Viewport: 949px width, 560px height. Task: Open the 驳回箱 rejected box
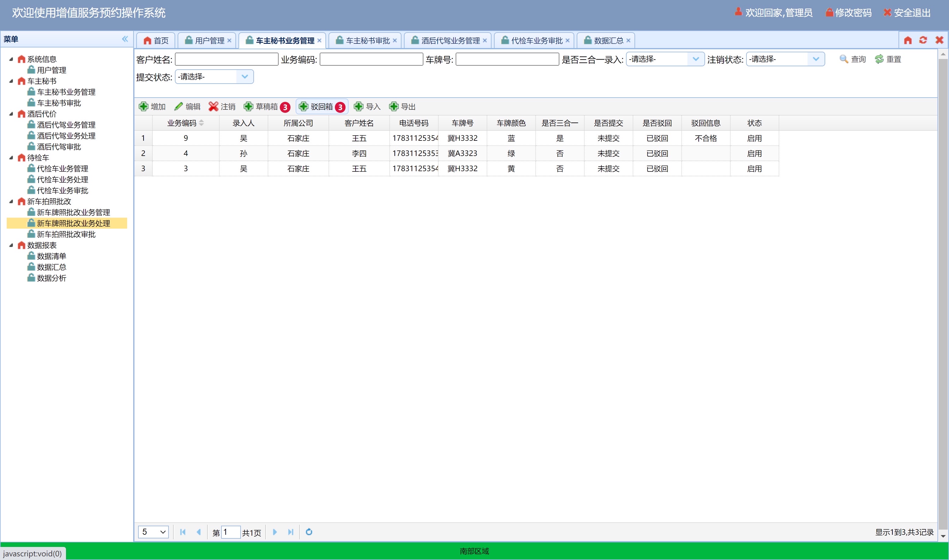322,107
